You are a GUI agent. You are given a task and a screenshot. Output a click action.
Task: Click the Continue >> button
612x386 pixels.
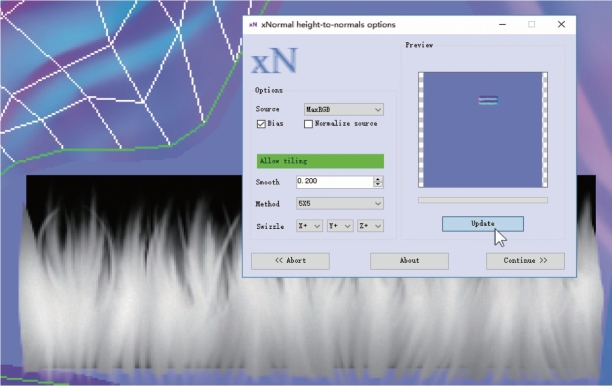click(525, 261)
